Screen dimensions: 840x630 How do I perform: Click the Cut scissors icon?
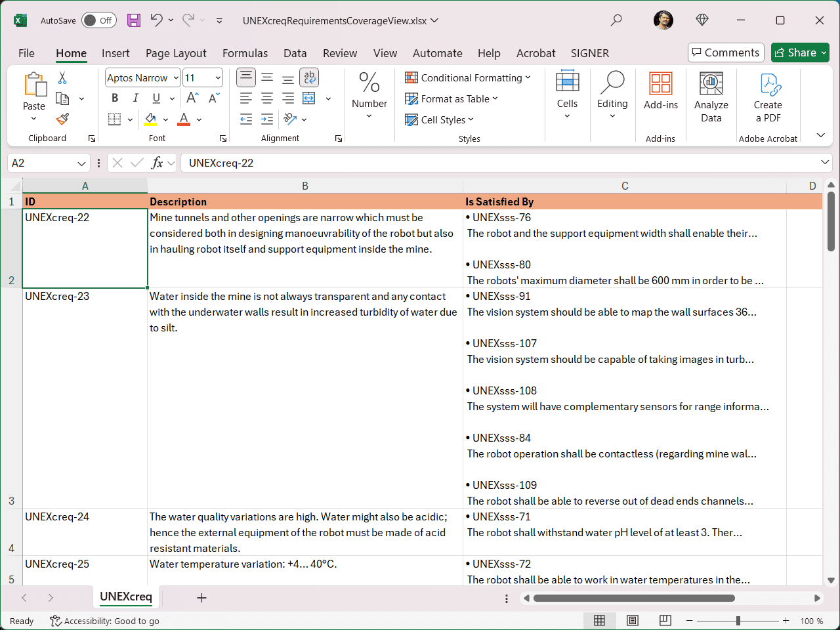coord(62,78)
